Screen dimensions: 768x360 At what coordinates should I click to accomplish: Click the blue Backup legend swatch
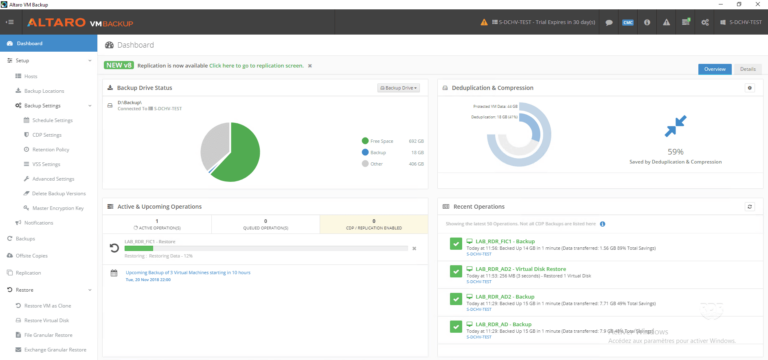pyautogui.click(x=365, y=152)
